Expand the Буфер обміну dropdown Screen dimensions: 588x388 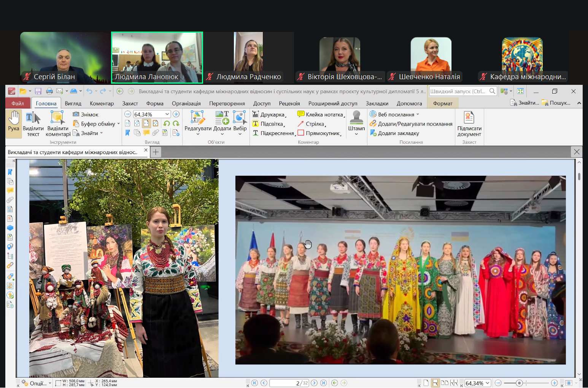point(118,124)
